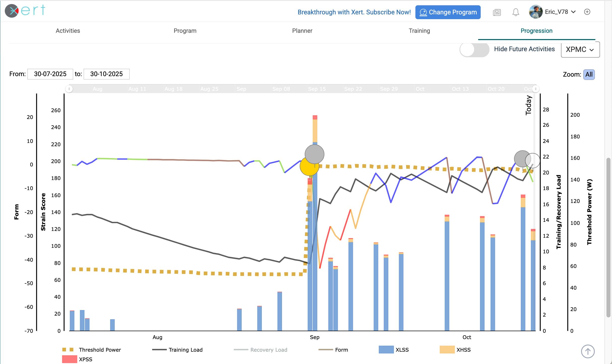This screenshot has width=612, height=364.
Task: Open the XPMC chart type dropdown
Action: (x=580, y=49)
